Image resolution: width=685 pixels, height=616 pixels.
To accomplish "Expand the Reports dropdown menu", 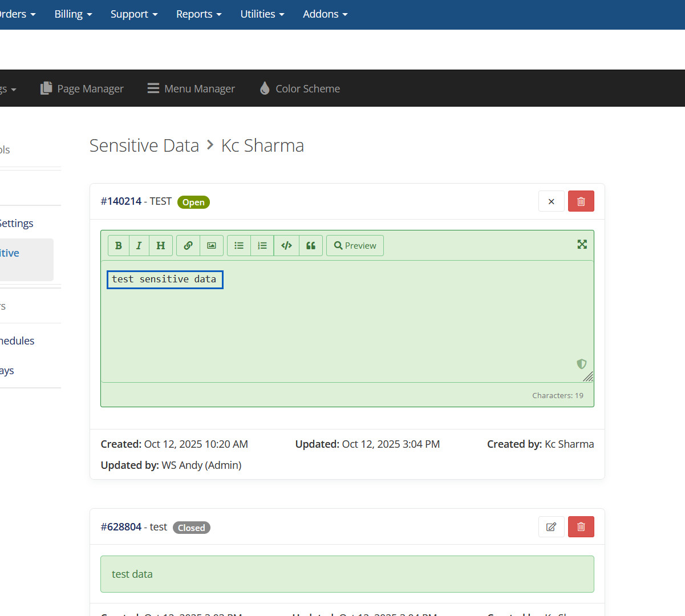I will (x=198, y=14).
